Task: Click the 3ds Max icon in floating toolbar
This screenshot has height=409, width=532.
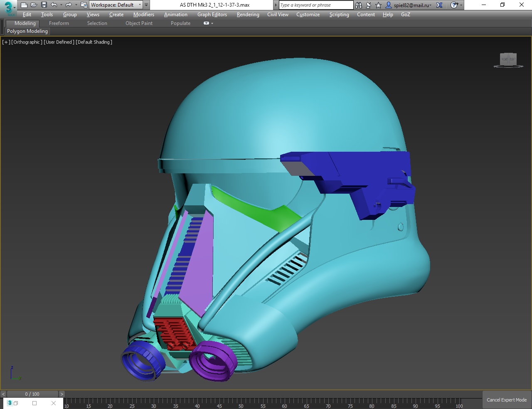Action: pos(10,403)
